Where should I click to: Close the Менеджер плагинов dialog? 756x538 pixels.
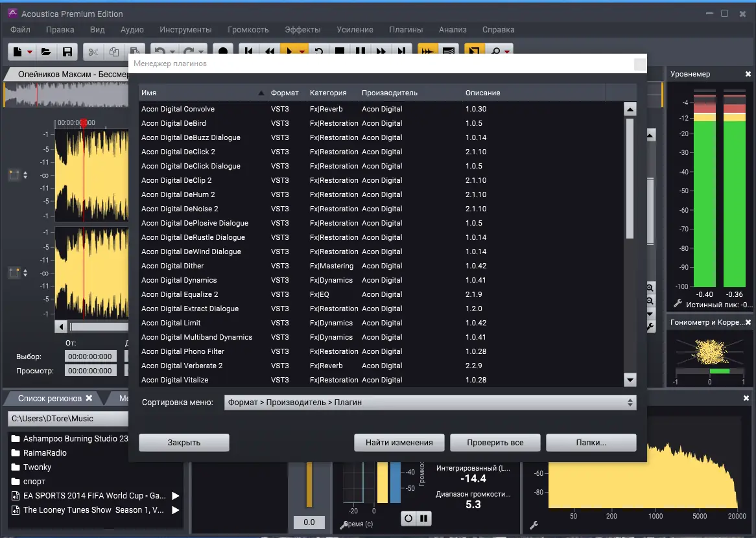(x=640, y=64)
